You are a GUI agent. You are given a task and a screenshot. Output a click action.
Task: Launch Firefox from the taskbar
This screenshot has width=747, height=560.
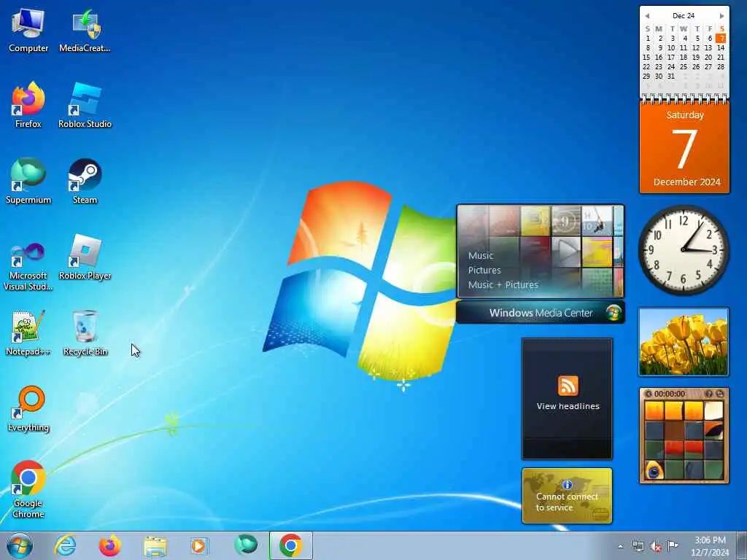point(109,545)
